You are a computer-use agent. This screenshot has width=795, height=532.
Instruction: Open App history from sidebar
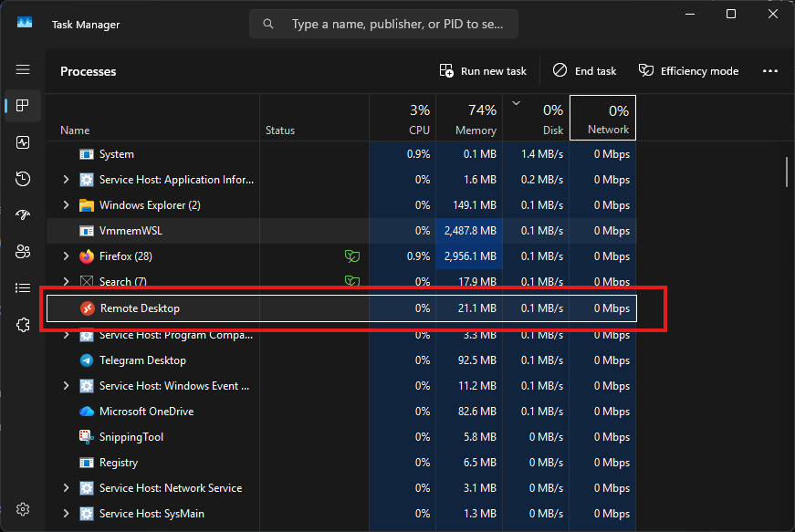pyautogui.click(x=23, y=179)
